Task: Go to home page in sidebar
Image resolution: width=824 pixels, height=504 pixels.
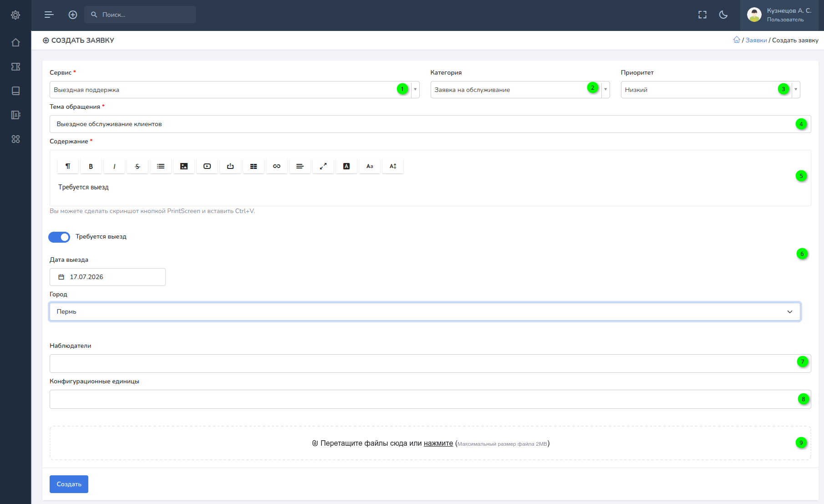Action: click(15, 42)
